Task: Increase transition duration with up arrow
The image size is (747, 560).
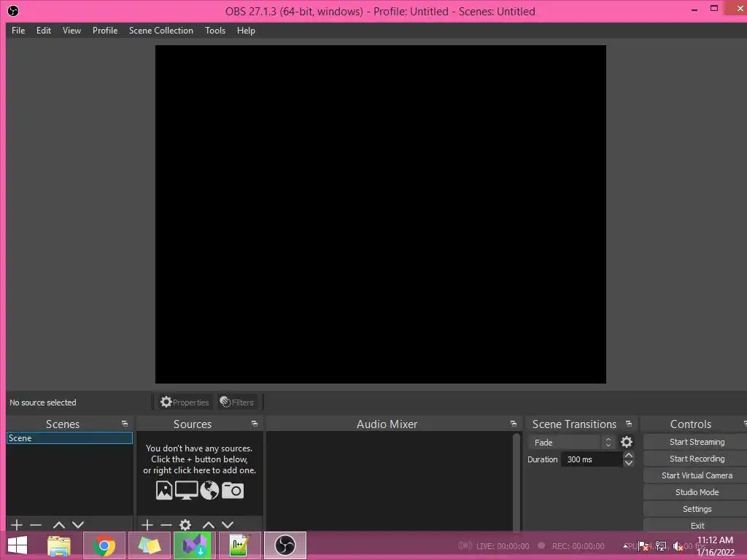Action: 629,456
